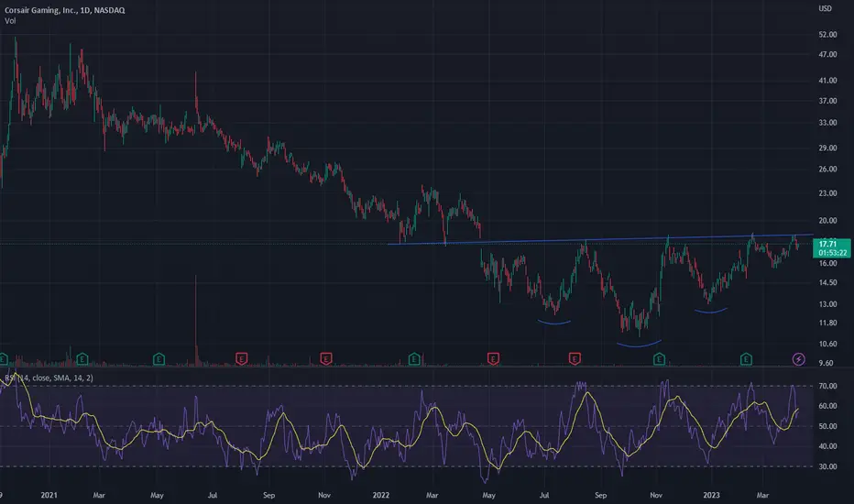Click the Nov label just before 2023
854x504 pixels.
[656, 495]
